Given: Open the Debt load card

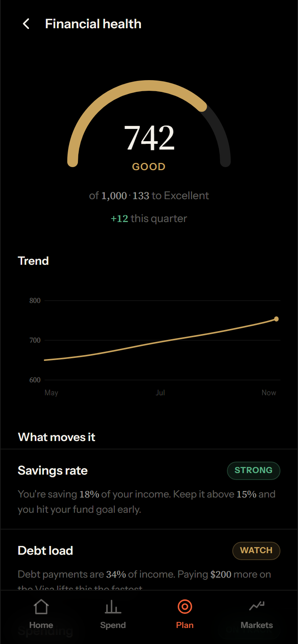Looking at the screenshot, I should [x=149, y=560].
